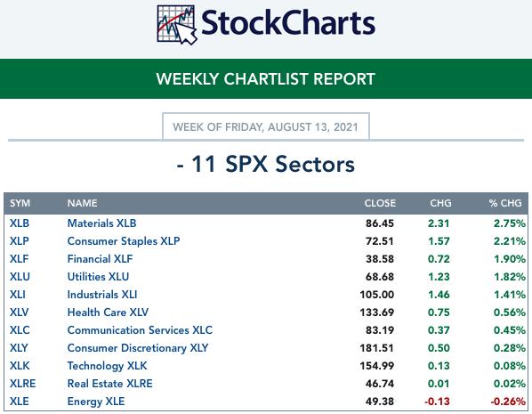Click the StockCharts chart logo icon
The image size is (532, 414).
(x=177, y=25)
